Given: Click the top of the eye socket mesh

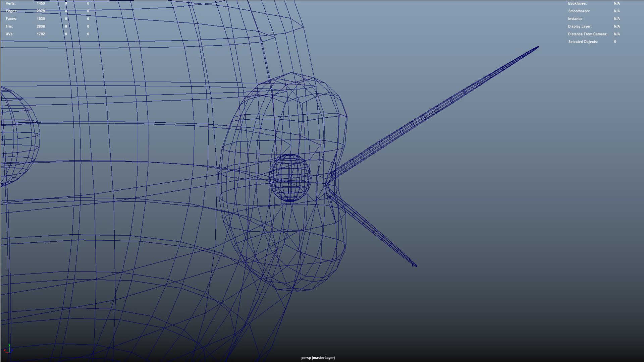Looking at the screenshot, I should tap(292, 73).
